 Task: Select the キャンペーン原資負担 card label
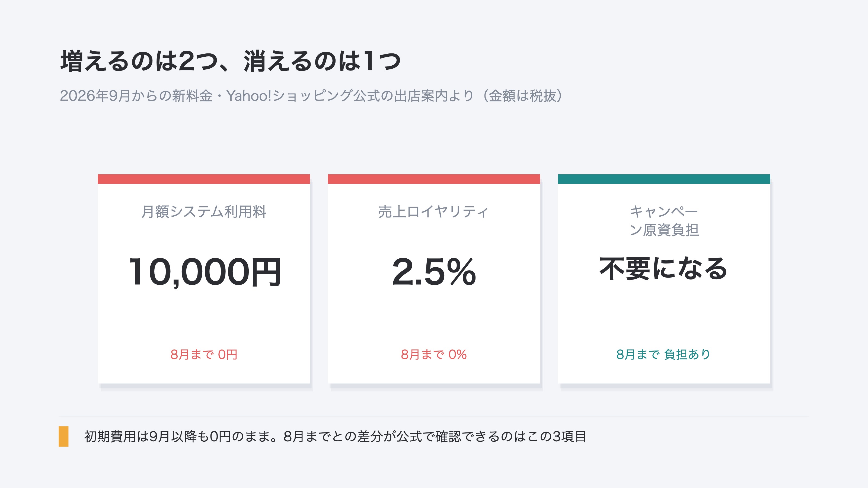[x=664, y=221]
